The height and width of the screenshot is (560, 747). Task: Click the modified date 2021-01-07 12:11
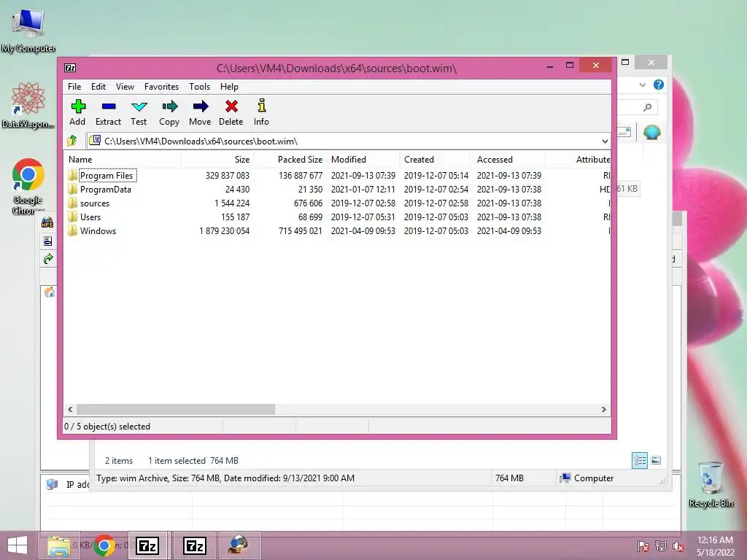363,190
